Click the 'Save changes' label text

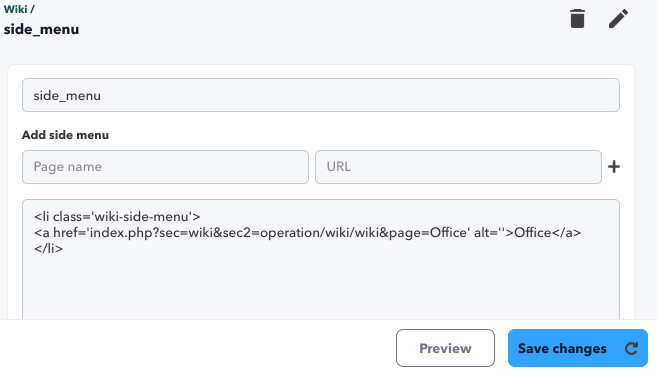(x=562, y=348)
